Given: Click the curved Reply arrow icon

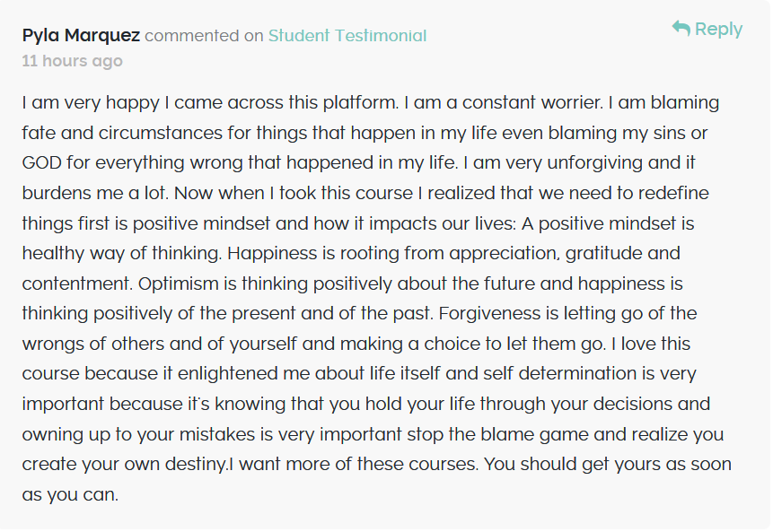Looking at the screenshot, I should tap(681, 28).
